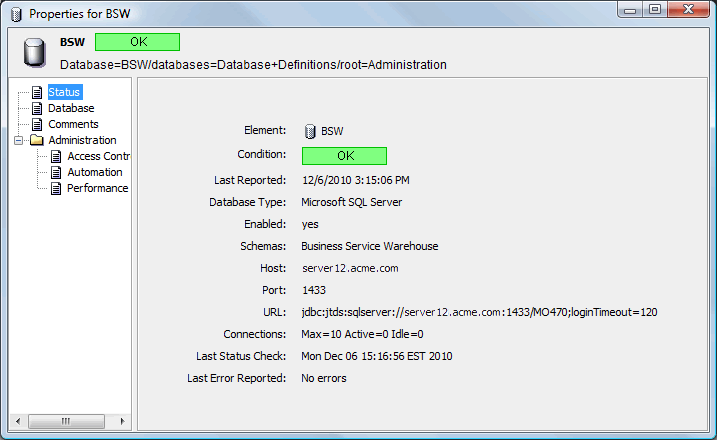Click the title bar database icon
Screen dimensions: 717x440
tap(16, 14)
